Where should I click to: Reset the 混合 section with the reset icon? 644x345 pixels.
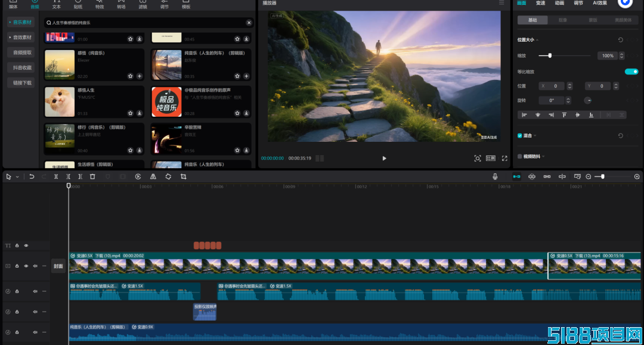(620, 135)
